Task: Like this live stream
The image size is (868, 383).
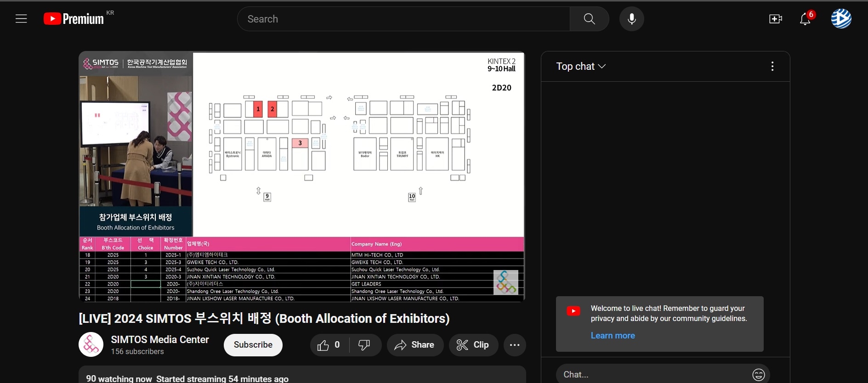Action: [x=329, y=345]
